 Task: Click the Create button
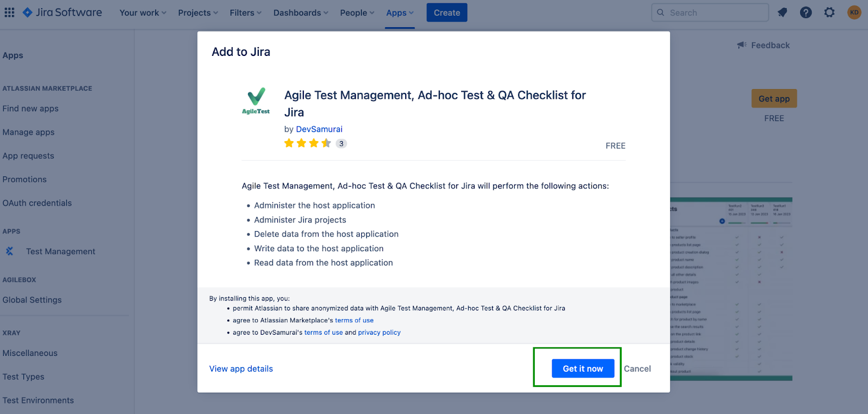click(x=447, y=12)
